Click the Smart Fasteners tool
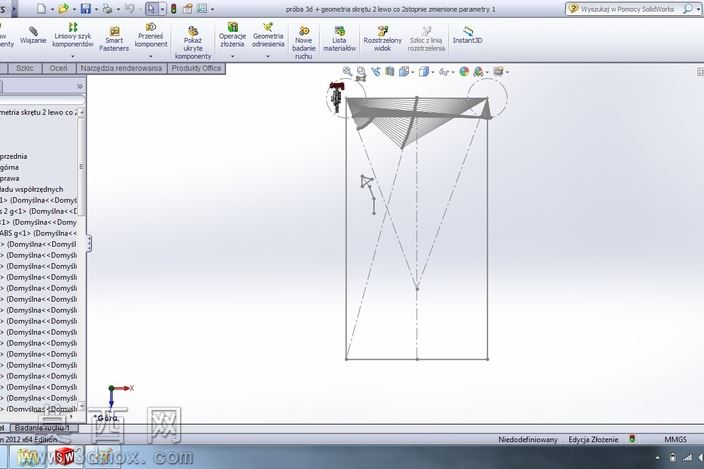Image resolution: width=704 pixels, height=469 pixels. [x=114, y=39]
